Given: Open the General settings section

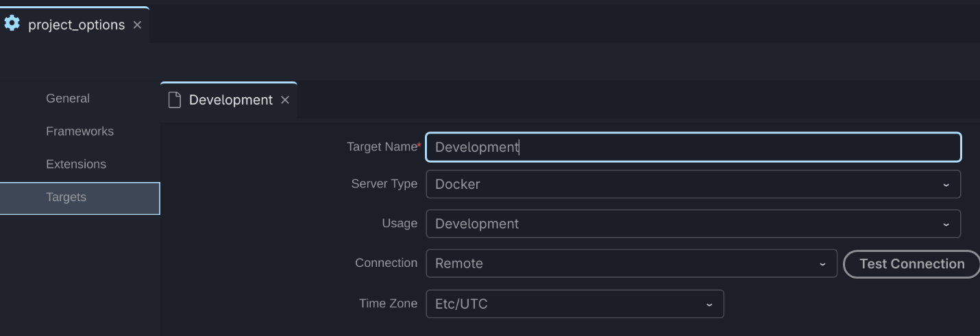Looking at the screenshot, I should 68,99.
